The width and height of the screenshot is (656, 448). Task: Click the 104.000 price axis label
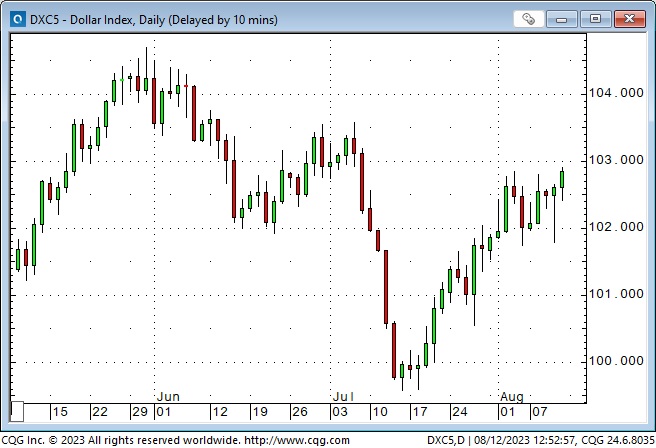[x=617, y=93]
